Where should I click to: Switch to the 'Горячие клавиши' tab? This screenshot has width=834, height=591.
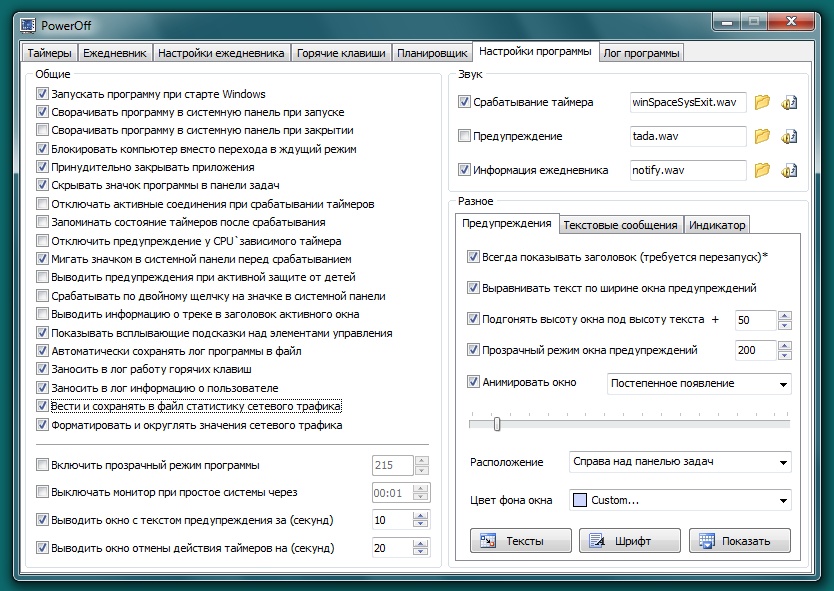(341, 53)
